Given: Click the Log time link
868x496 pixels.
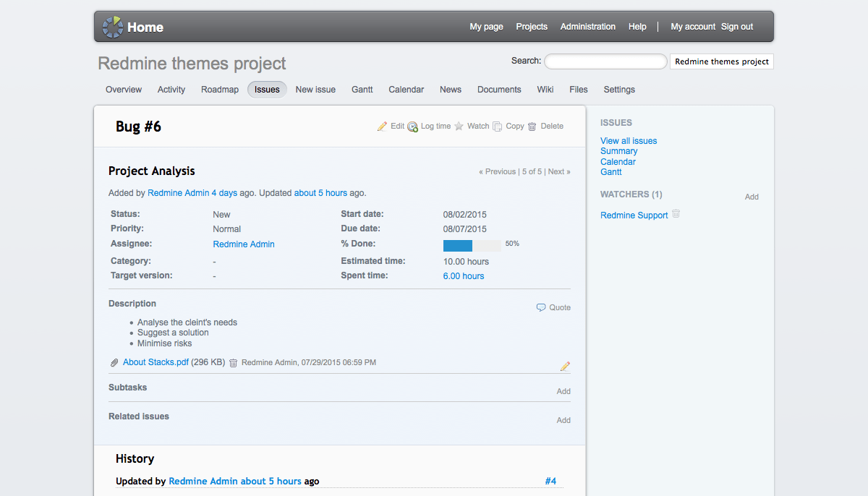Looking at the screenshot, I should point(435,126).
